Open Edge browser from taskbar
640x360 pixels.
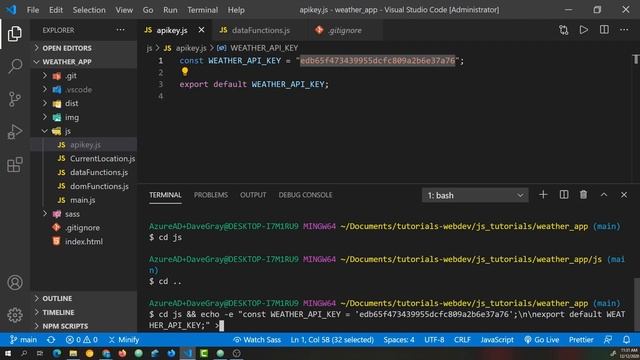tap(57, 353)
